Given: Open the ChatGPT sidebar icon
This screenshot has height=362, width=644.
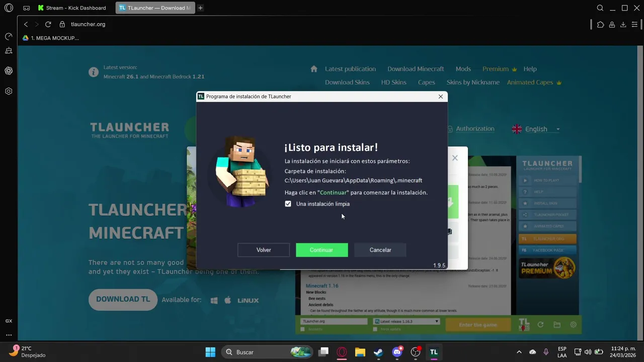Looking at the screenshot, I should [9, 71].
